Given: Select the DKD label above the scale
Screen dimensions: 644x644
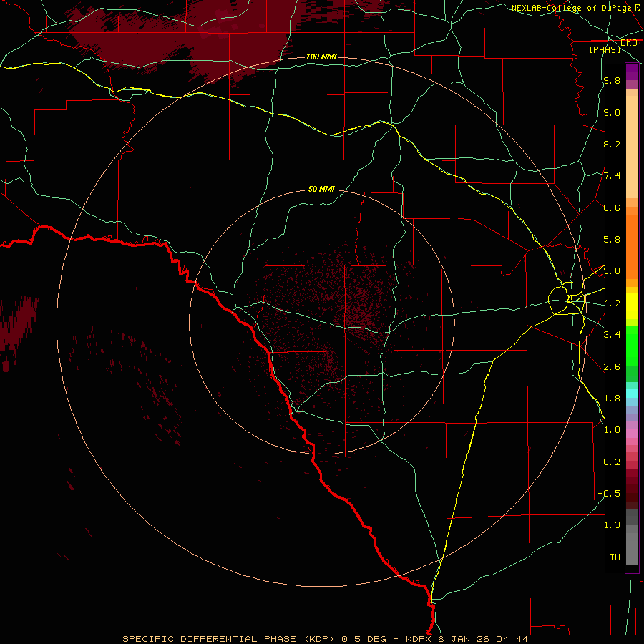Looking at the screenshot, I should click(628, 43).
